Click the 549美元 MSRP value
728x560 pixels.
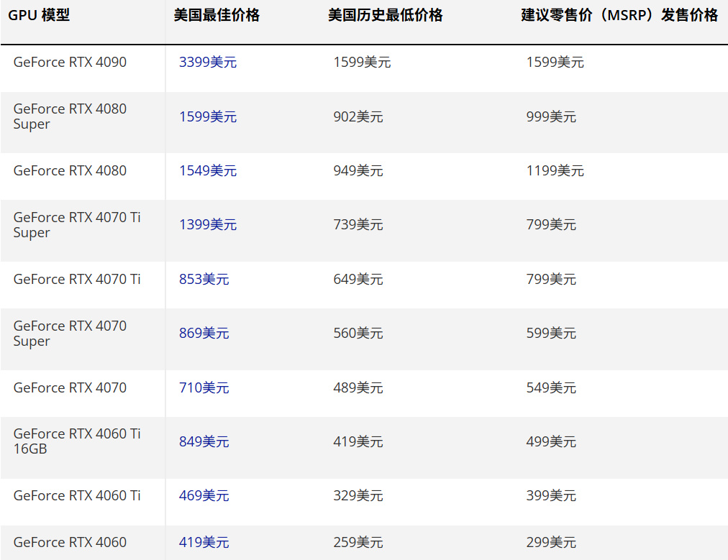pos(551,387)
